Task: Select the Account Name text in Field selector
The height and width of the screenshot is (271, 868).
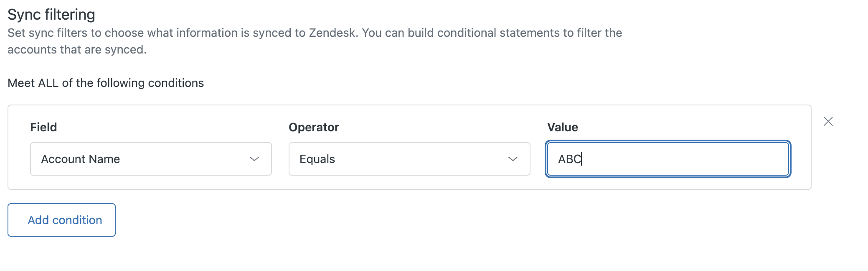Action: (80, 159)
